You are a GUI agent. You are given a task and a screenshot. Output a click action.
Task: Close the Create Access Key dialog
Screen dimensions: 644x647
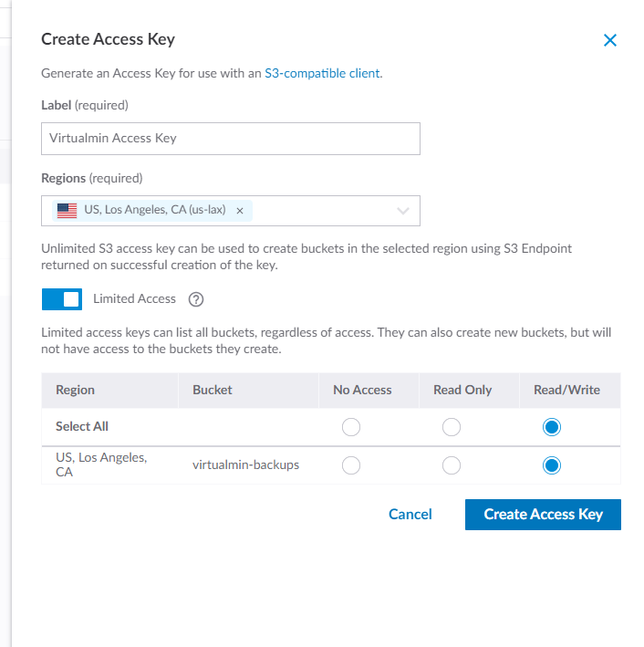coord(610,40)
